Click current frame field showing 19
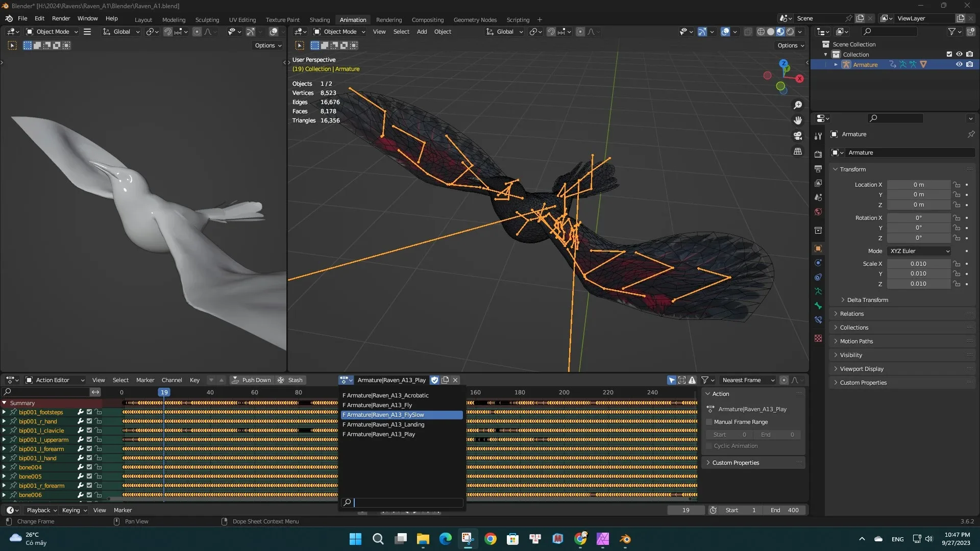980x551 pixels. click(685, 510)
